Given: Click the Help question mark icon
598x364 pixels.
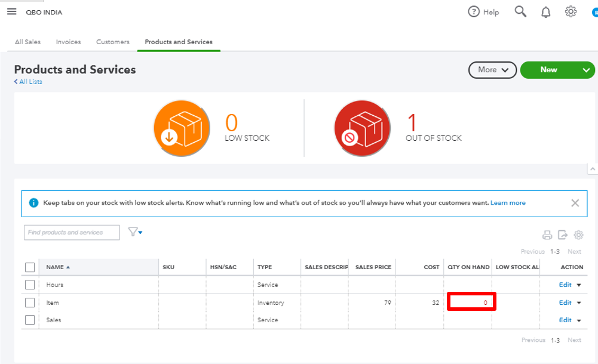Looking at the screenshot, I should (x=474, y=12).
